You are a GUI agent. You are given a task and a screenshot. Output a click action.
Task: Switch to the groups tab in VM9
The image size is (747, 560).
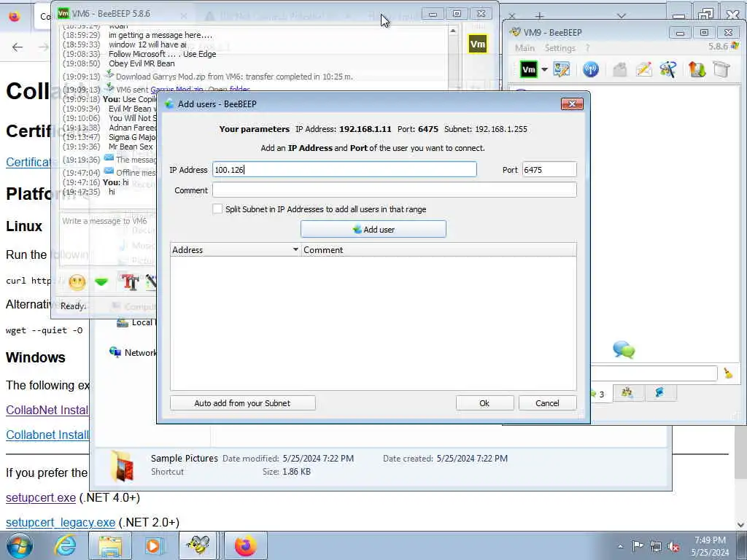pos(627,392)
